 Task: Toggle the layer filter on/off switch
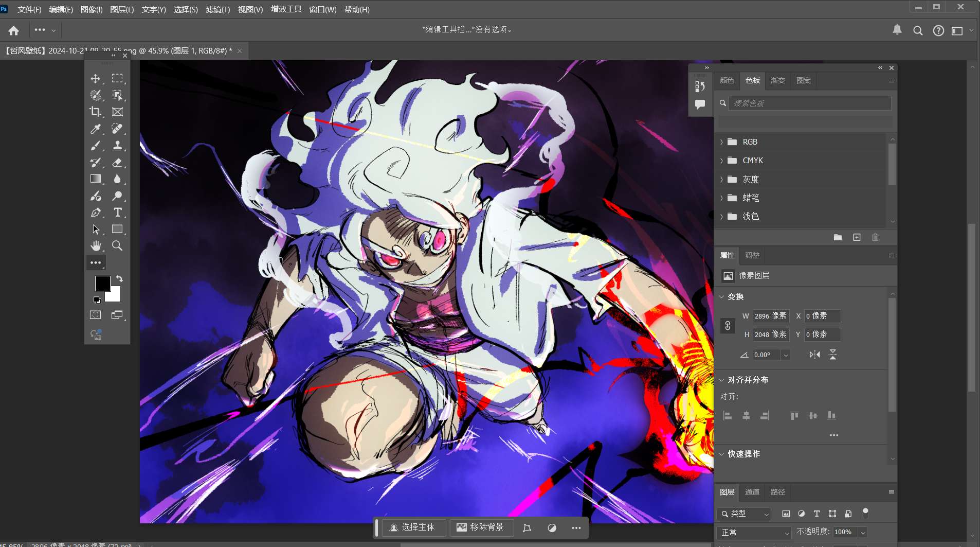(x=865, y=513)
